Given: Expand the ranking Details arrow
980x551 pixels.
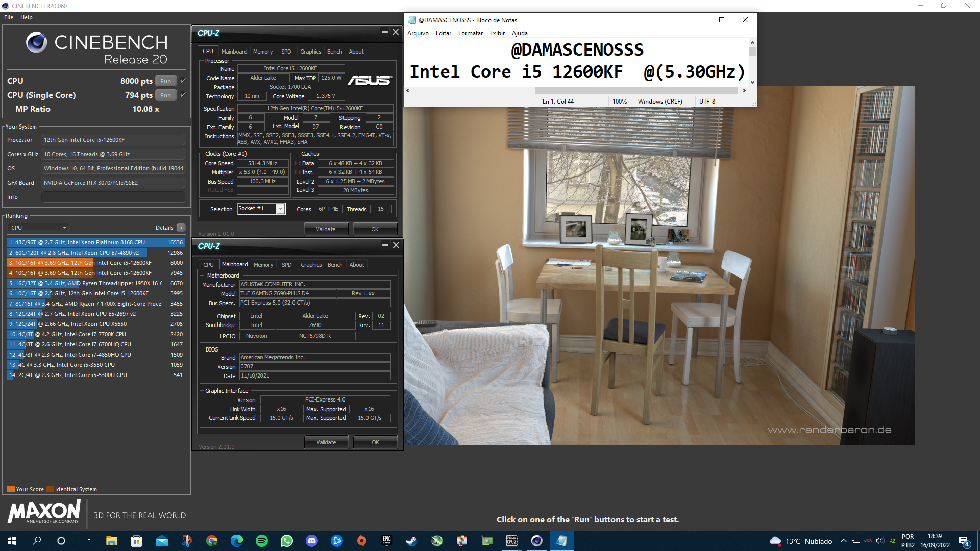Looking at the screenshot, I should pos(181,228).
